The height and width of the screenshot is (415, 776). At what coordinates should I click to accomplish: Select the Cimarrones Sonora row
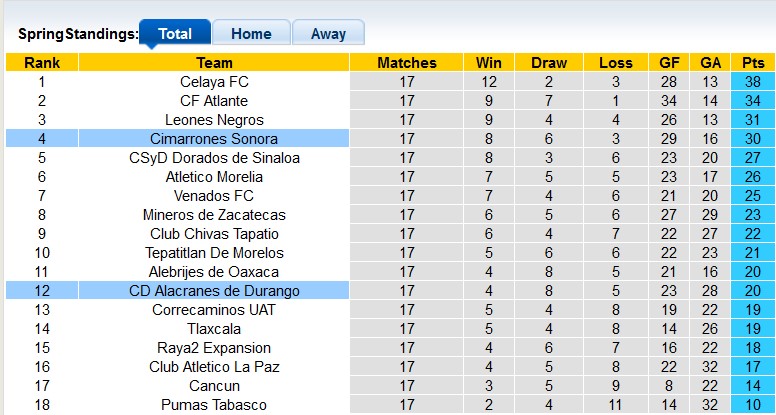click(214, 139)
